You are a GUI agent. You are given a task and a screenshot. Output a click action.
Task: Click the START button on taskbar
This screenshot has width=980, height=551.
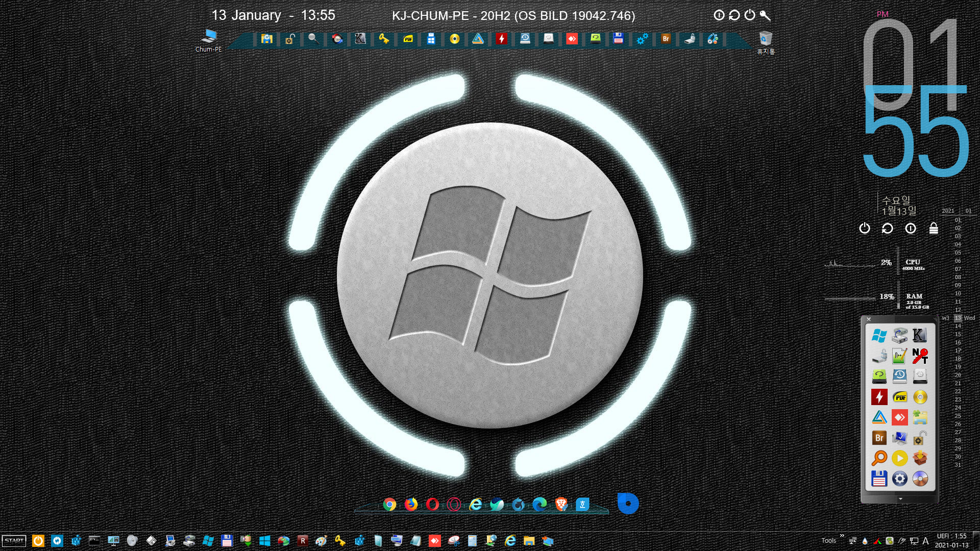[x=14, y=541]
